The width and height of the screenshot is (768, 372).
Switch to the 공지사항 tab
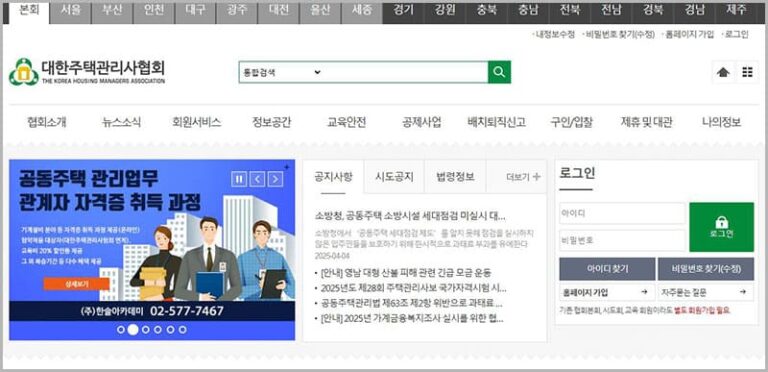tap(333, 177)
